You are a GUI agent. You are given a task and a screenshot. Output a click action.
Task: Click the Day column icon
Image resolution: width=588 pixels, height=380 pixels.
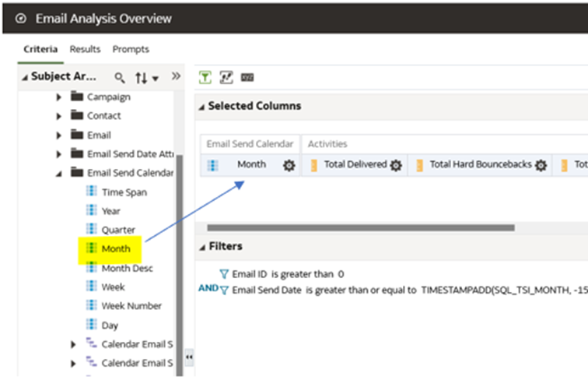pos(92,324)
